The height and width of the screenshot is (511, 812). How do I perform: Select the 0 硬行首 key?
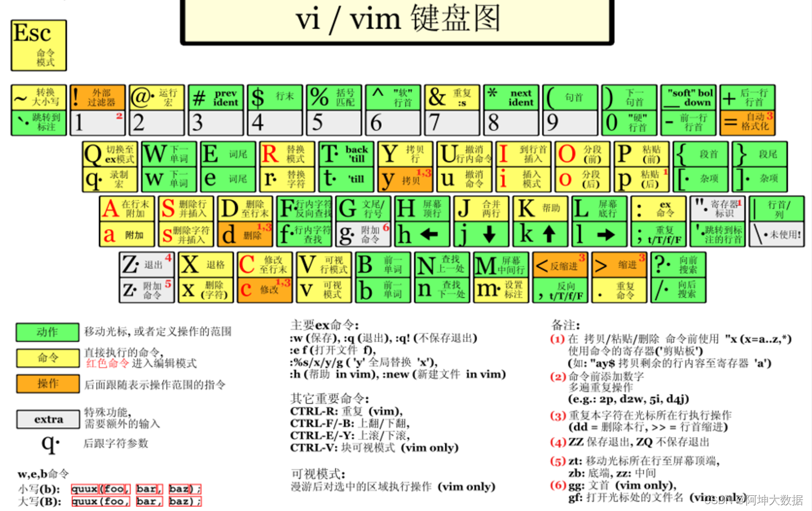point(629,123)
